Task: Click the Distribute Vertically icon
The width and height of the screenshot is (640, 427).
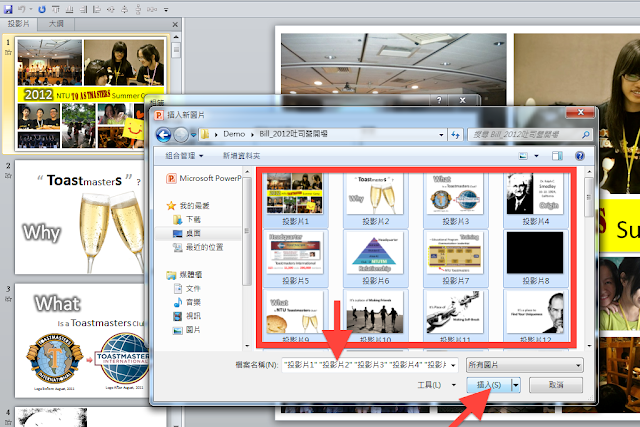Action: (138, 9)
